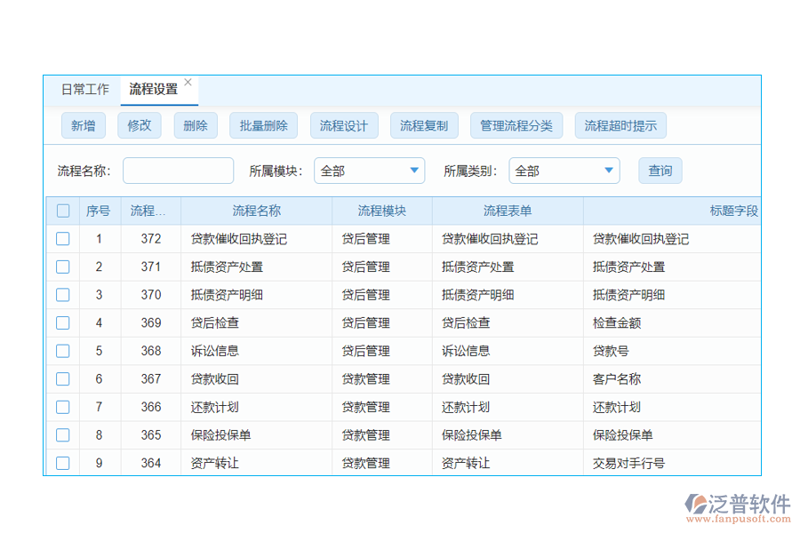The height and width of the screenshot is (533, 800).
Task: Select 贷后检查 in 流程名称 column
Action: click(215, 323)
